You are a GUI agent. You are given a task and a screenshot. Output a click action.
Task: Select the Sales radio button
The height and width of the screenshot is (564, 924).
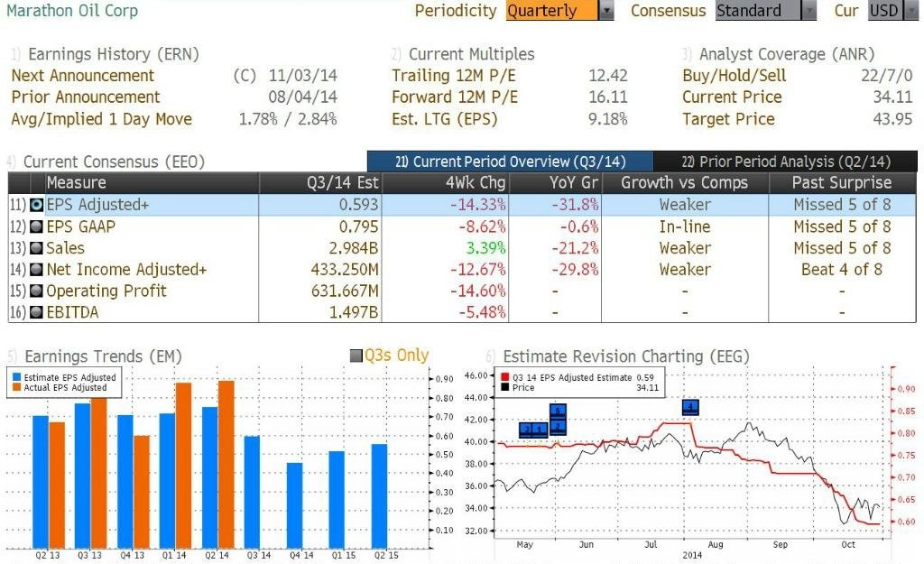point(36,248)
